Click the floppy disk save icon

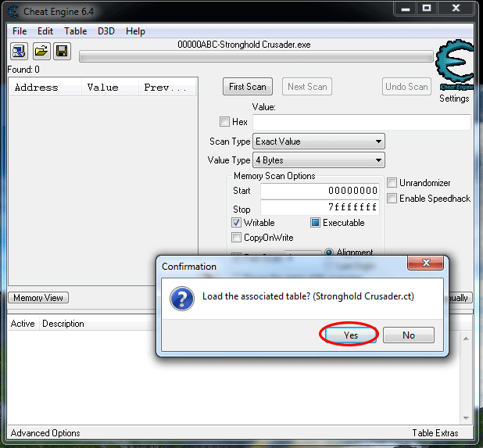(x=63, y=51)
